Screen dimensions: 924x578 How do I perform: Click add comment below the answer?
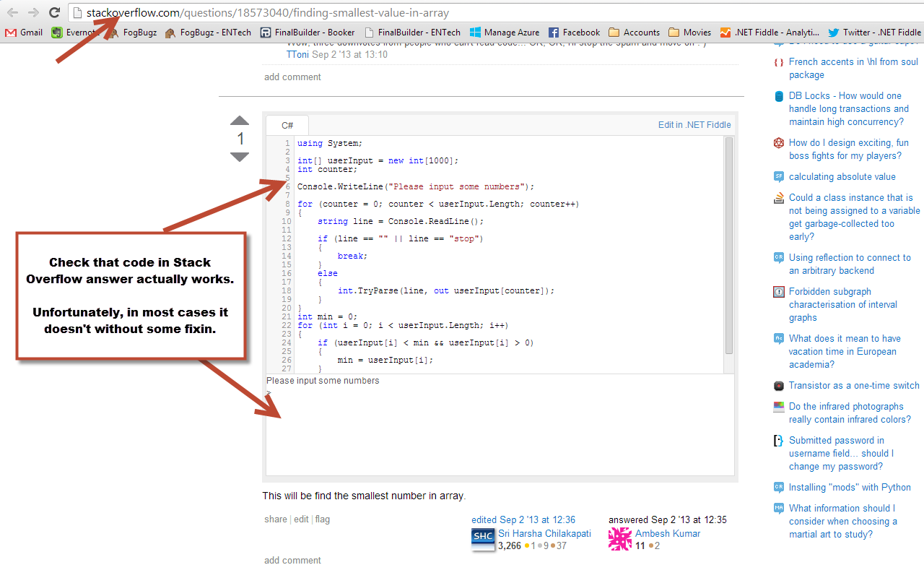click(292, 560)
